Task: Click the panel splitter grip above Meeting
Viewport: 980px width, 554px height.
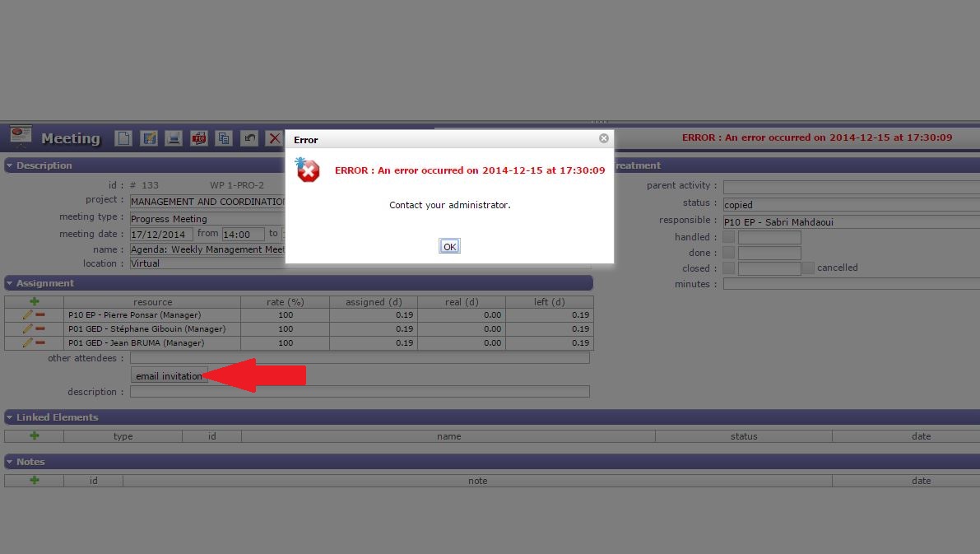Action: pos(599,121)
